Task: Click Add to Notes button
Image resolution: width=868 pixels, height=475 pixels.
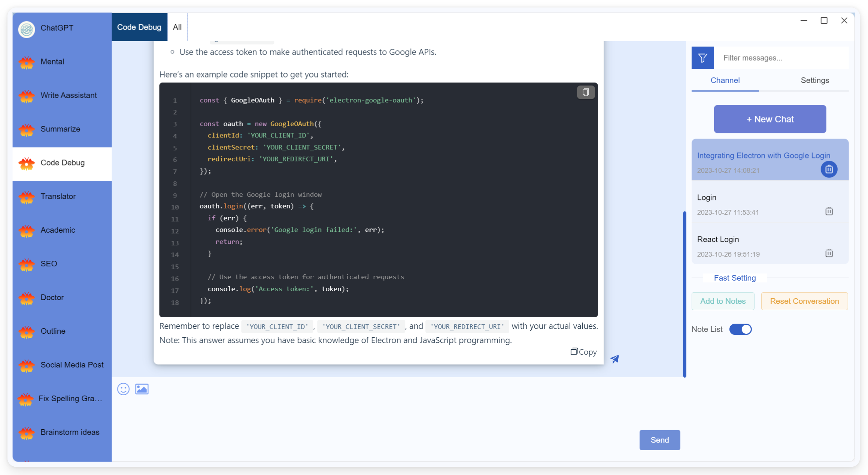Action: pyautogui.click(x=723, y=301)
